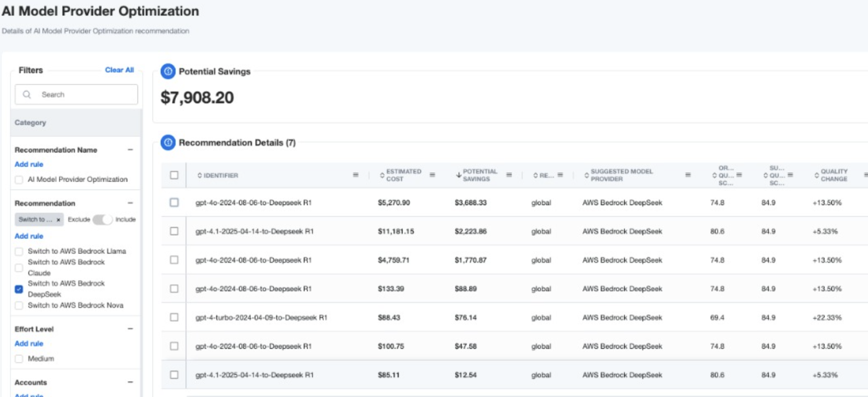Click Add rule under Recommendation Name
This screenshot has height=397, width=868.
click(29, 164)
